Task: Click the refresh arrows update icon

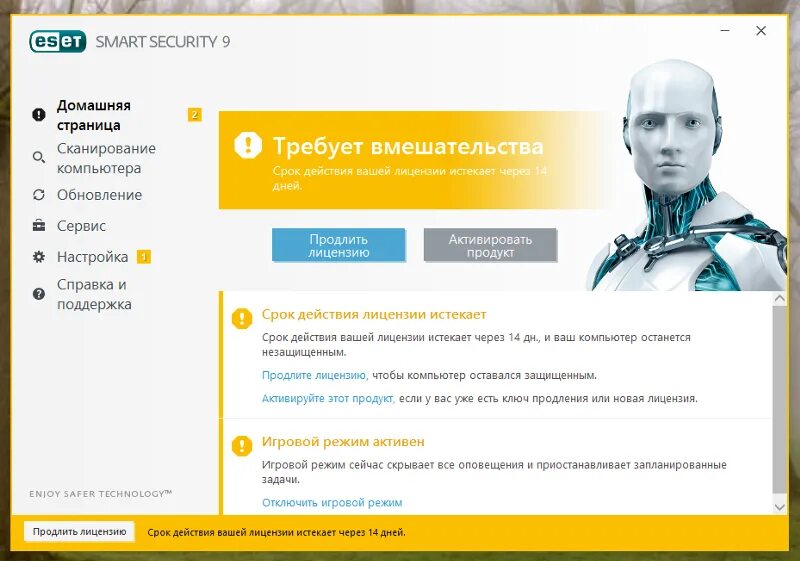Action: pos(39,195)
